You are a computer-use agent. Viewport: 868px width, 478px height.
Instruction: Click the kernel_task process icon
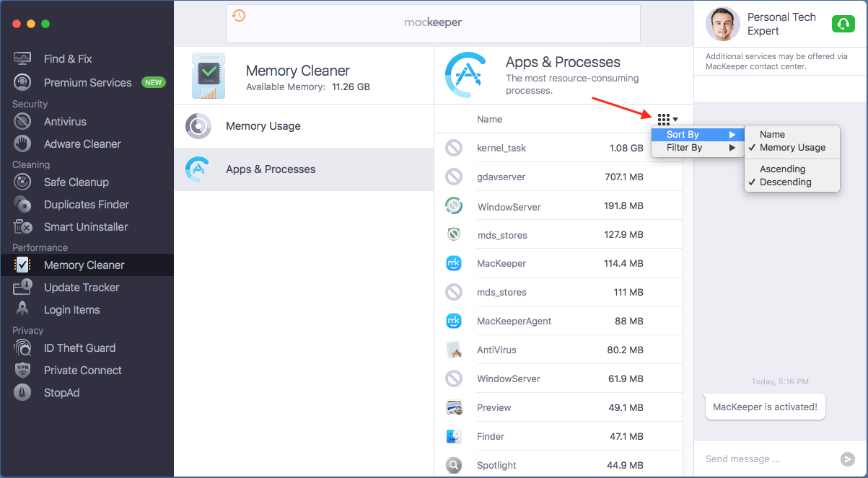pyautogui.click(x=454, y=148)
